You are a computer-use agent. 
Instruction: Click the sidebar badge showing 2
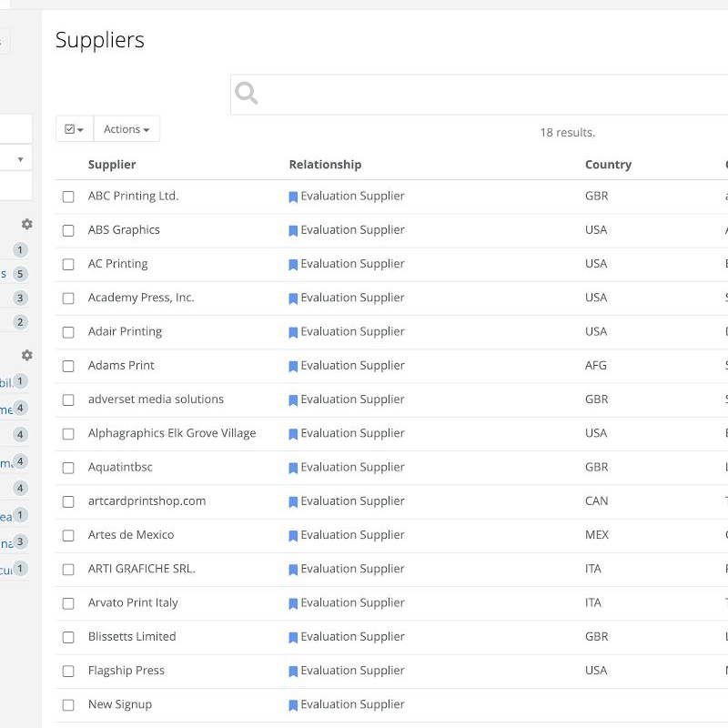pyautogui.click(x=20, y=322)
